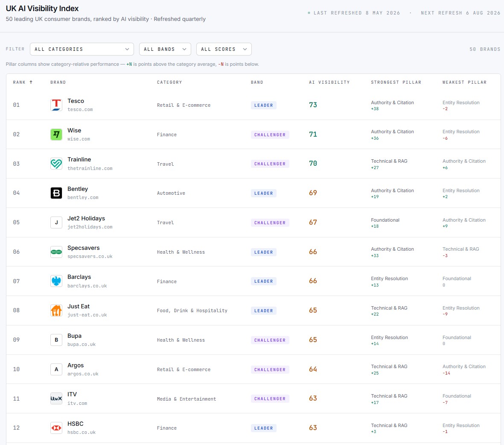Click the LEADER badge in Bentley row
This screenshot has width=504, height=445.
point(264,193)
